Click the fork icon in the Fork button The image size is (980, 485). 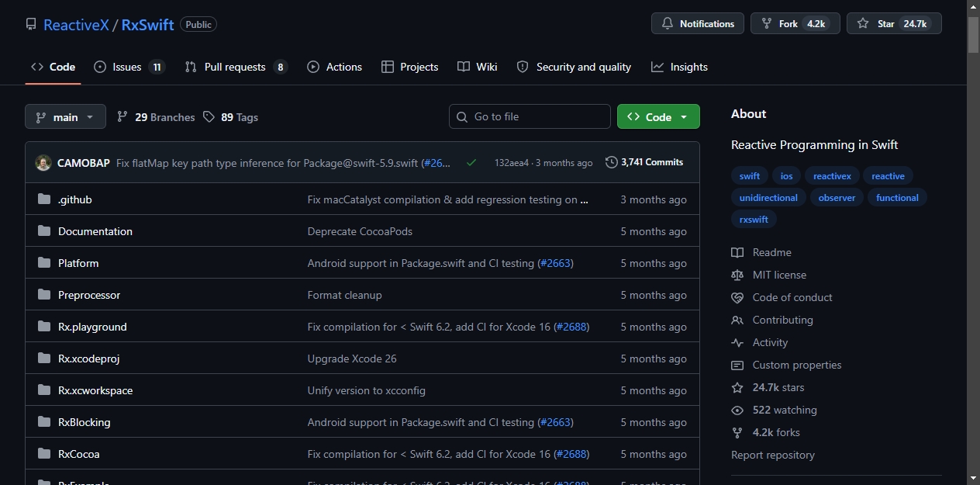coord(767,24)
